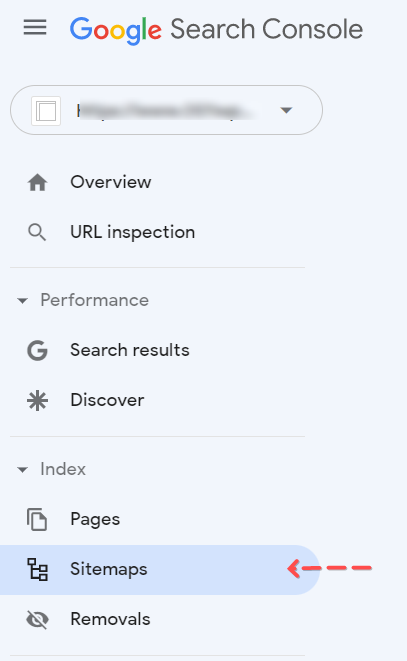Viewport: 407px width, 661px height.
Task: Click the Google Search Console logo
Action: click(216, 30)
